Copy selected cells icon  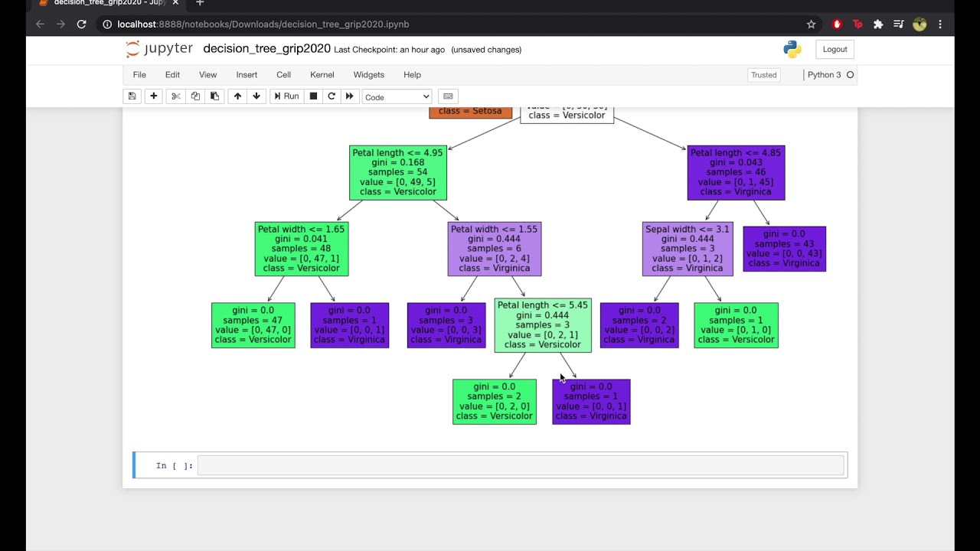tap(195, 96)
